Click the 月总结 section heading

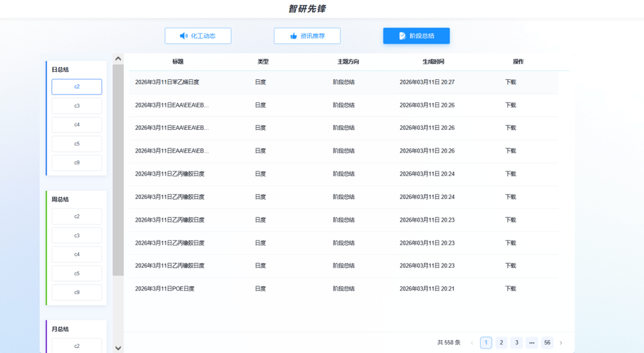point(60,329)
